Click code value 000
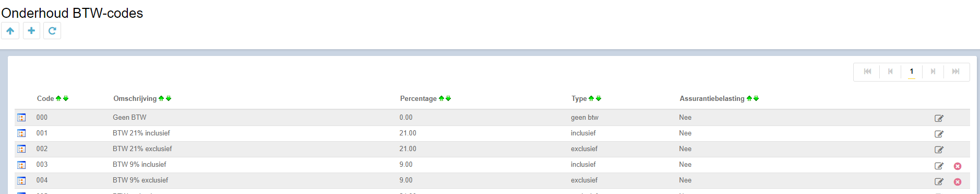980x194 pixels. [x=42, y=117]
